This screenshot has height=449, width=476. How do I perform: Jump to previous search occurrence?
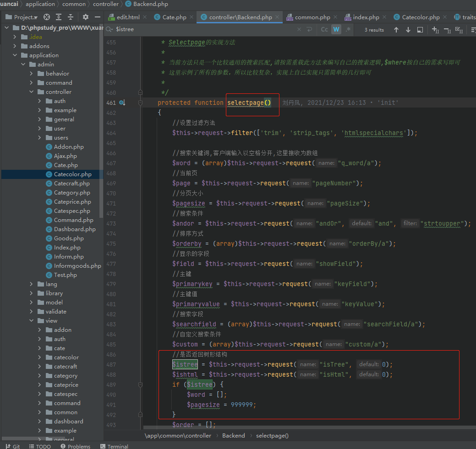396,30
